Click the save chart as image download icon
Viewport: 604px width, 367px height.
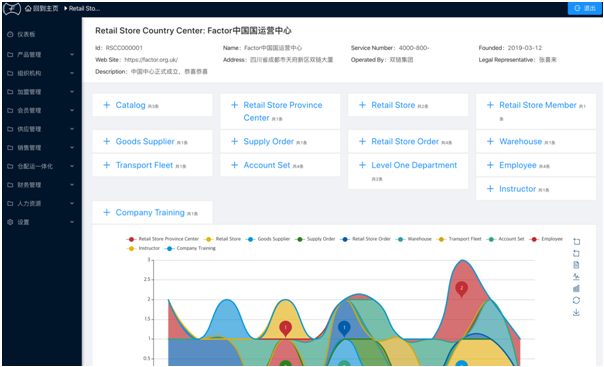pyautogui.click(x=576, y=312)
